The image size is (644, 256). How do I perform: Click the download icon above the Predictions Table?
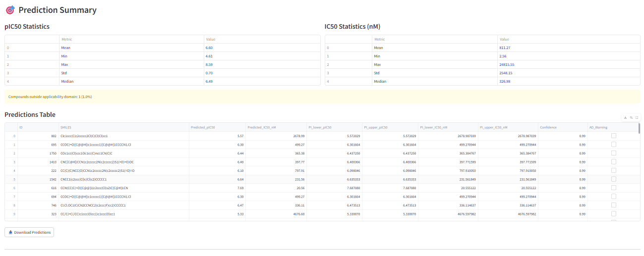point(625,118)
